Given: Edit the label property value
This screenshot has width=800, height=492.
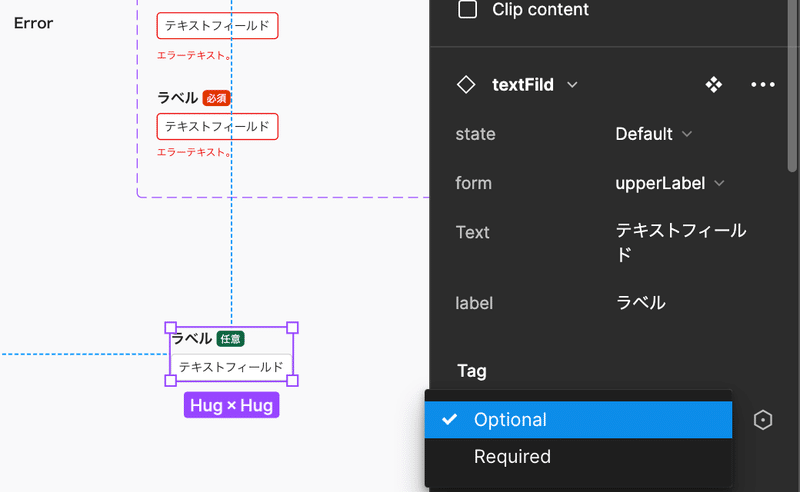Looking at the screenshot, I should pos(641,303).
